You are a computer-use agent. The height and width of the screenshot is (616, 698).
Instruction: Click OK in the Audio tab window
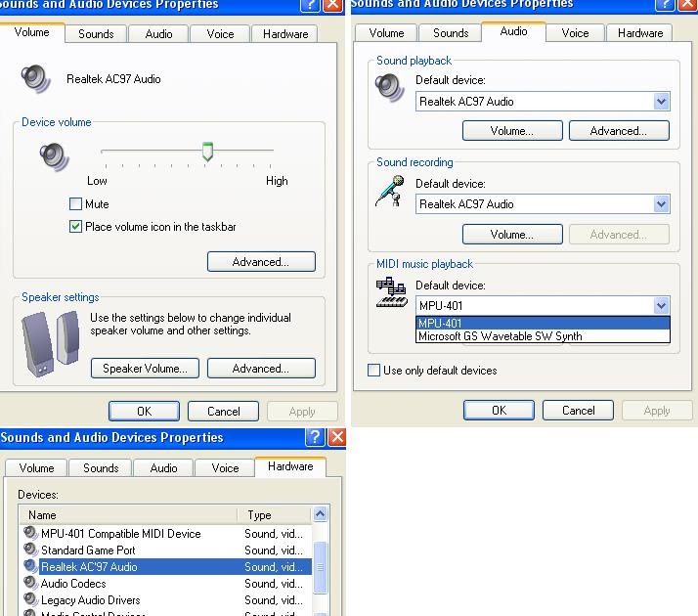point(499,410)
